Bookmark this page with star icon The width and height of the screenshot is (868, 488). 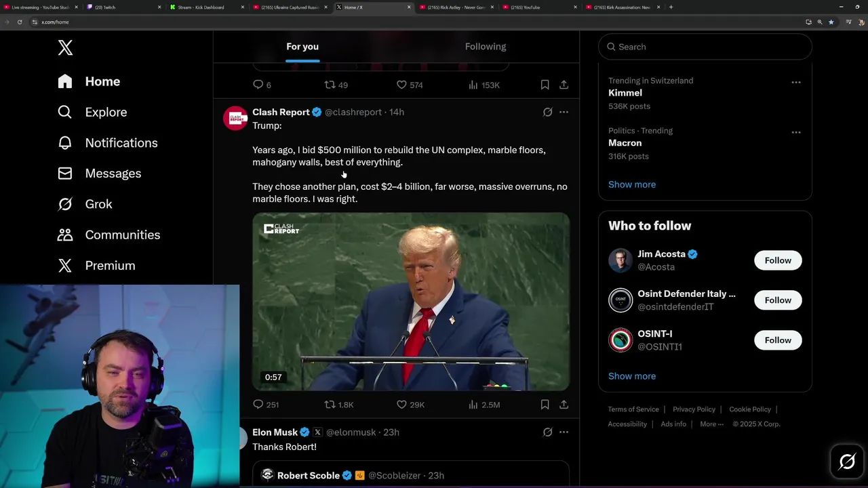(831, 22)
